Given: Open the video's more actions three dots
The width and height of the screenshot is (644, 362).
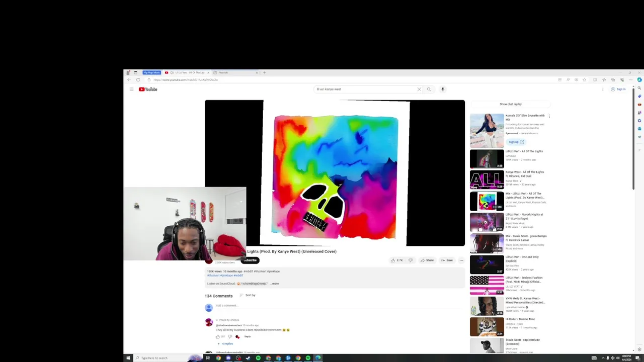Looking at the screenshot, I should 461,260.
